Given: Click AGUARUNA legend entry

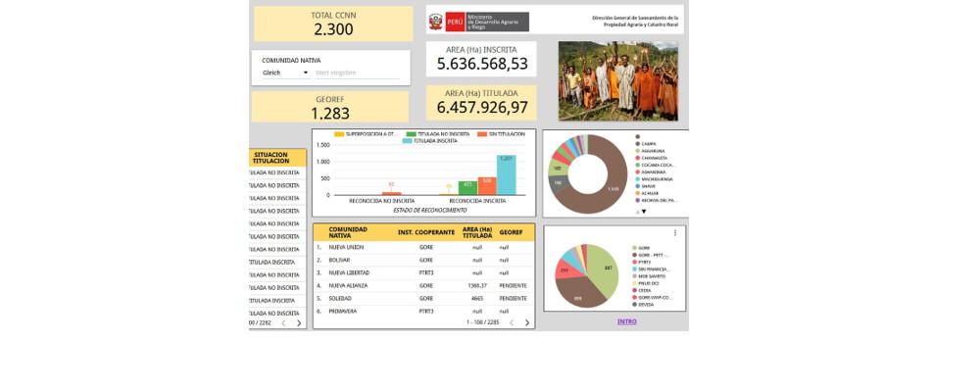Looking at the screenshot, I should [650, 151].
